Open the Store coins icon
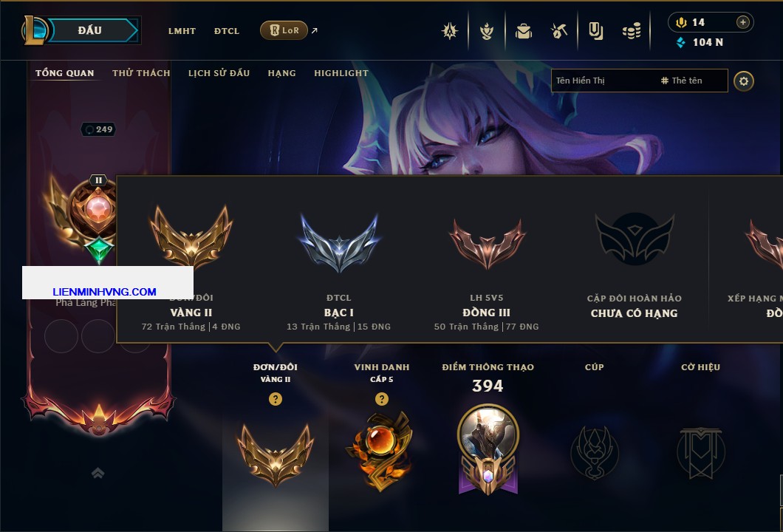This screenshot has height=532, width=783. 632,32
